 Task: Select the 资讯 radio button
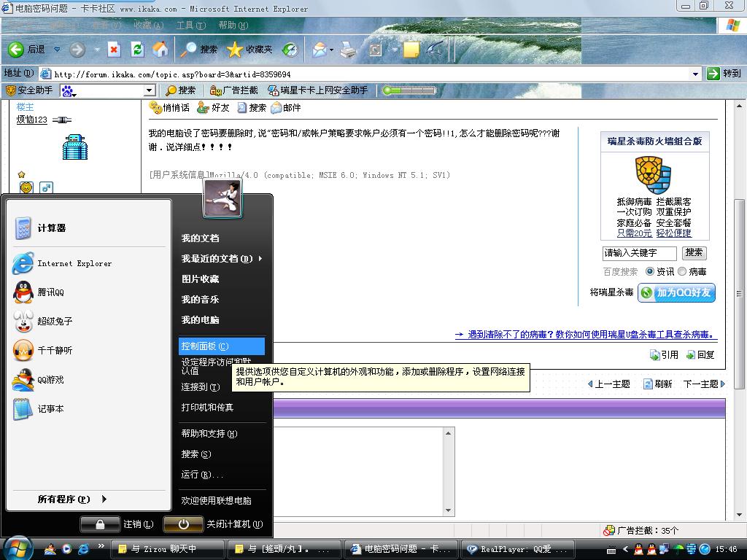(x=649, y=271)
